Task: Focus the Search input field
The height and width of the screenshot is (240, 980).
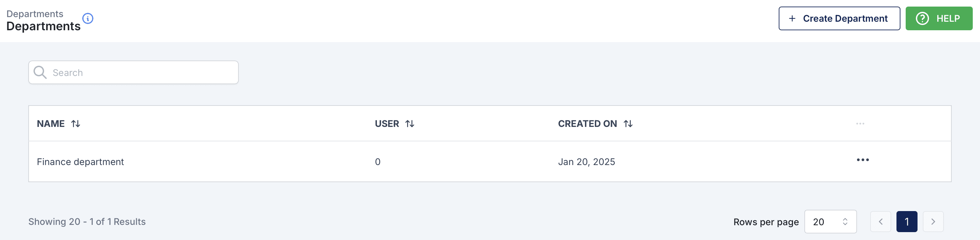Action: point(134,72)
